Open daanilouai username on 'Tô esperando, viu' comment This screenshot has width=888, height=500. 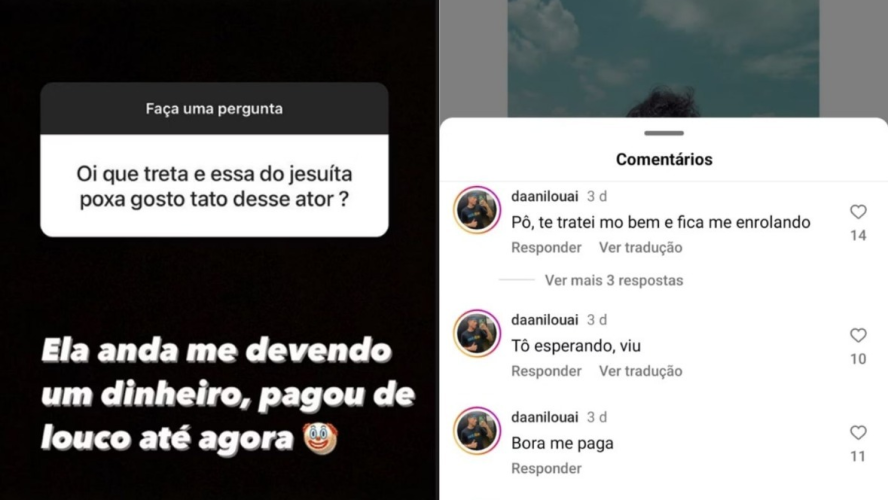click(x=544, y=320)
